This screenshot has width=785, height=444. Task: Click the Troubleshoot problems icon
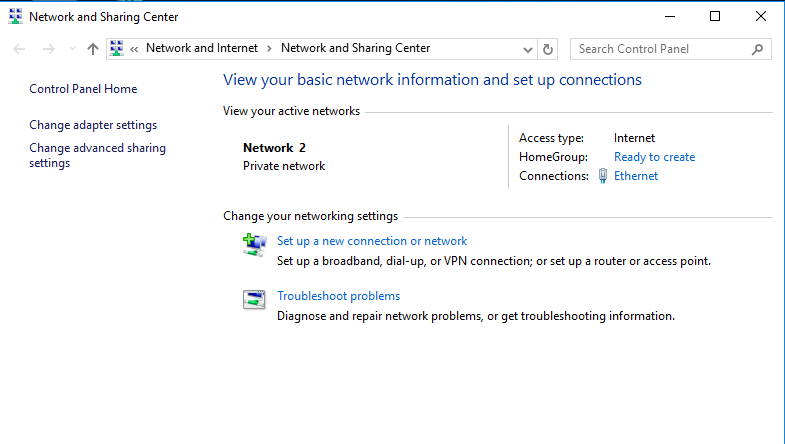click(x=254, y=300)
